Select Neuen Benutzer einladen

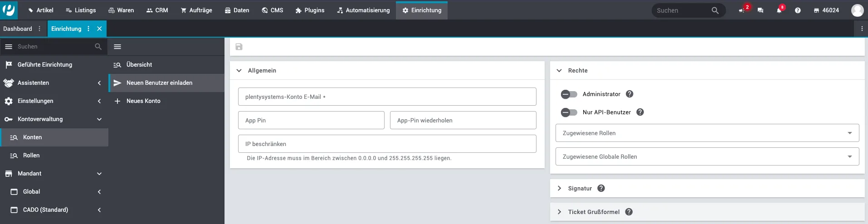(166, 83)
